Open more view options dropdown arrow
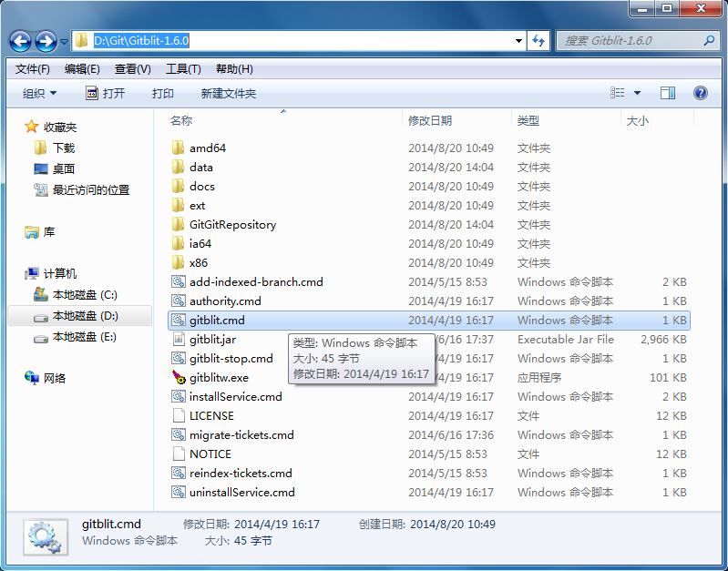Screen dimensions: 728x571 (x=638, y=93)
